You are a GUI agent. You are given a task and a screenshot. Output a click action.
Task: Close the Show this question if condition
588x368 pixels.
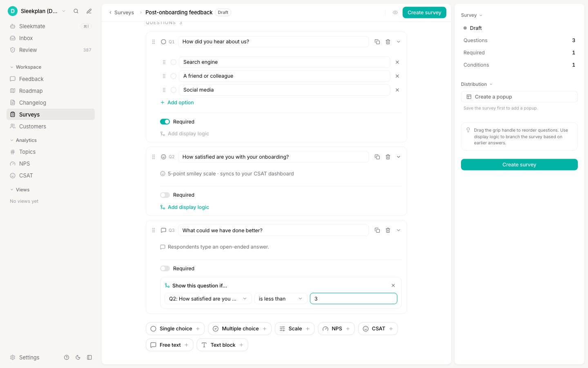pyautogui.click(x=393, y=286)
